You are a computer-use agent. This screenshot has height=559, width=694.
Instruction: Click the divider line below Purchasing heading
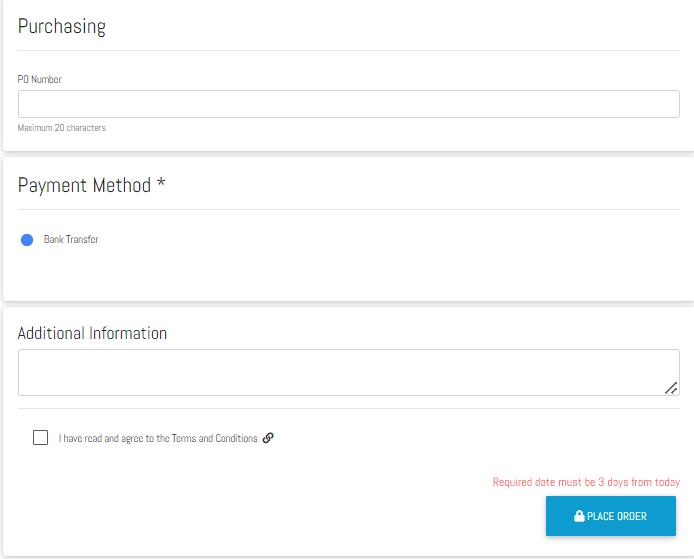pos(348,50)
